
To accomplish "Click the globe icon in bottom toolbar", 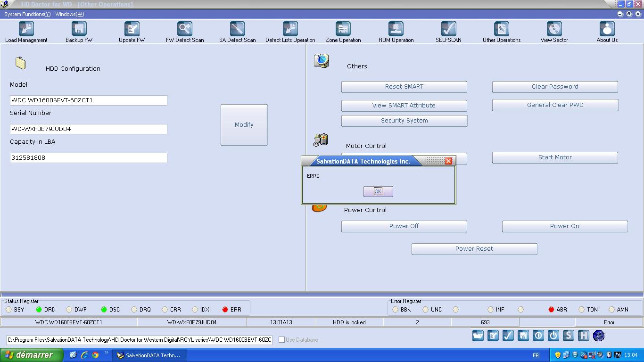I will (x=599, y=336).
